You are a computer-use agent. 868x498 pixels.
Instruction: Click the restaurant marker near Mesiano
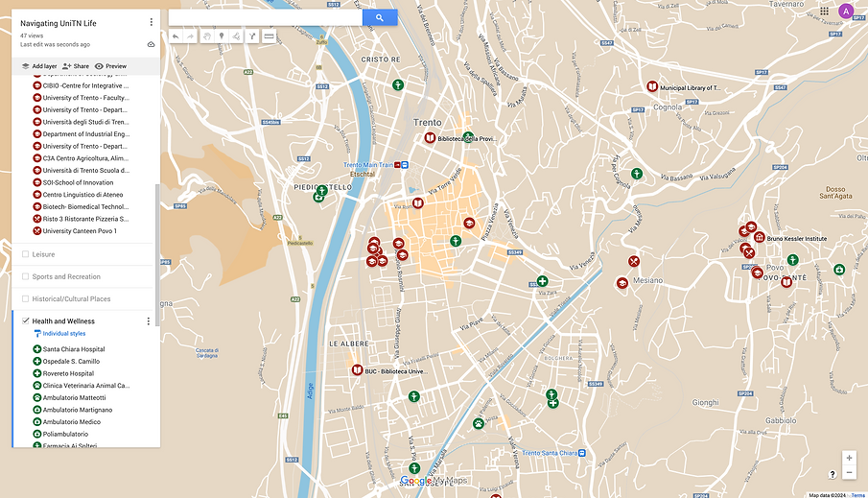point(634,261)
